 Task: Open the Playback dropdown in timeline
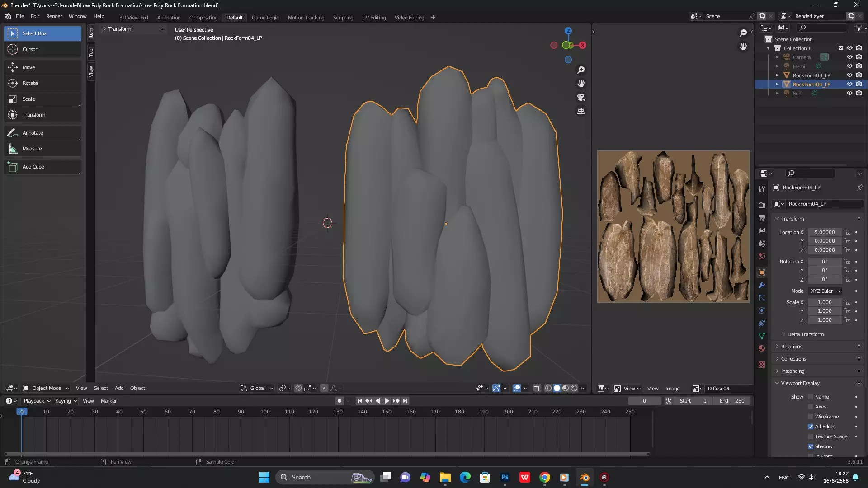37,401
